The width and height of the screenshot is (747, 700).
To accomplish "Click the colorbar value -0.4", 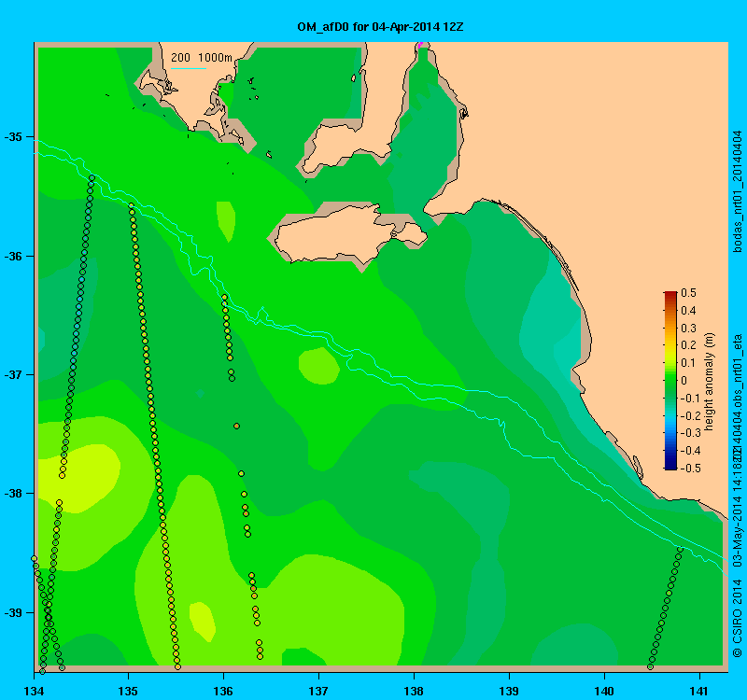I will [x=689, y=451].
